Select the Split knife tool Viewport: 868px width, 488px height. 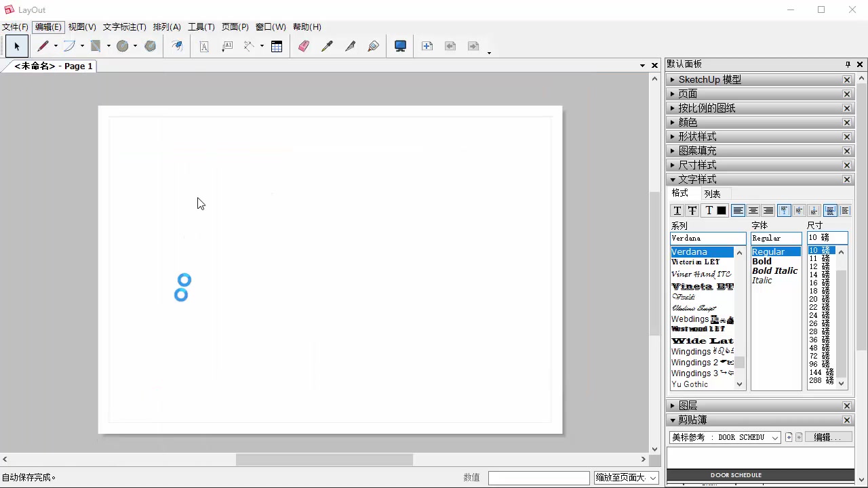point(350,46)
